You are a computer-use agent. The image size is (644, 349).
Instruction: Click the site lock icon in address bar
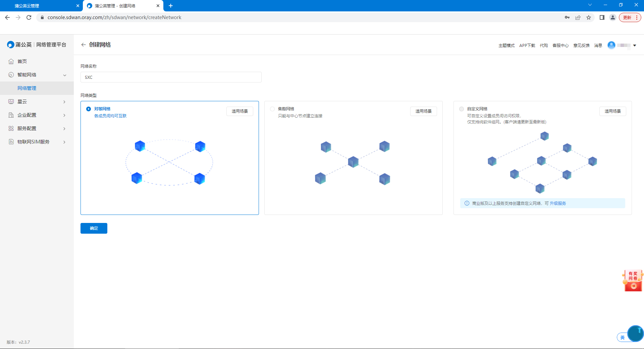[x=42, y=17]
